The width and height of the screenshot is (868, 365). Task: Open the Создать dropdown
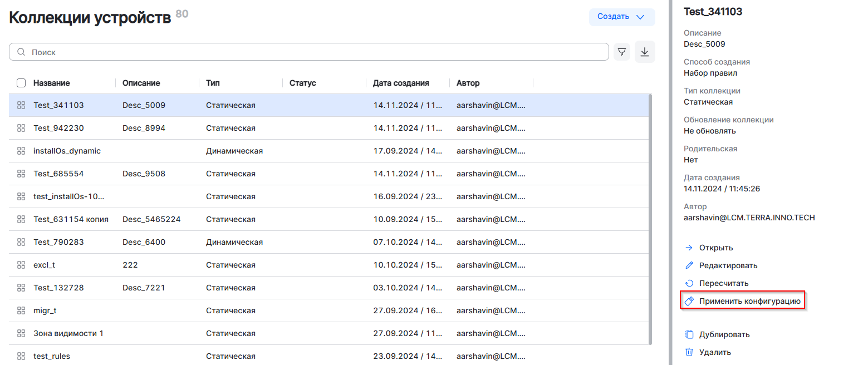coord(621,17)
